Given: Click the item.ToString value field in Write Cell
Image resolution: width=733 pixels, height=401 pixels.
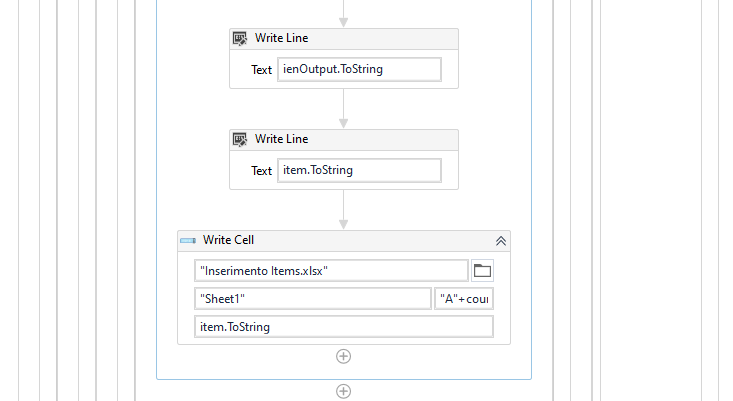Looking at the screenshot, I should 343,327.
